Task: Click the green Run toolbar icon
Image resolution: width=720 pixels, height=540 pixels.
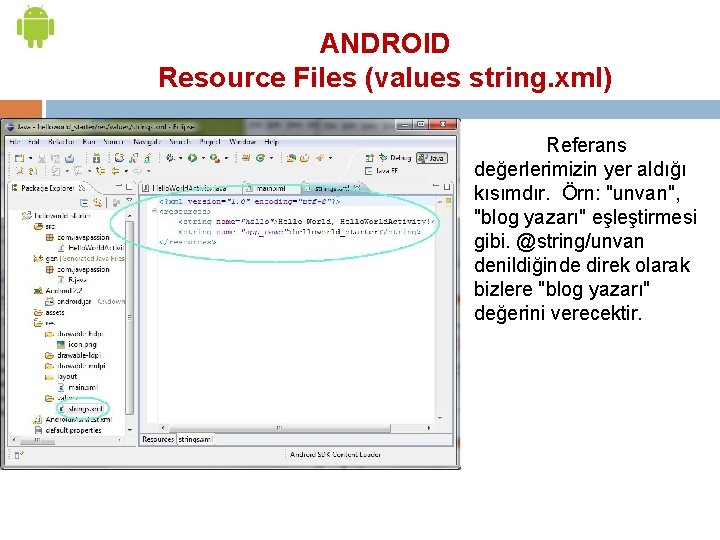Action: pos(192,158)
